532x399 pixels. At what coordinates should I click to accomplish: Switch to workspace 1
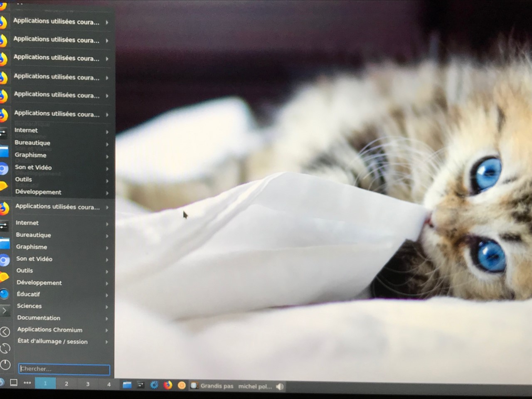(45, 383)
